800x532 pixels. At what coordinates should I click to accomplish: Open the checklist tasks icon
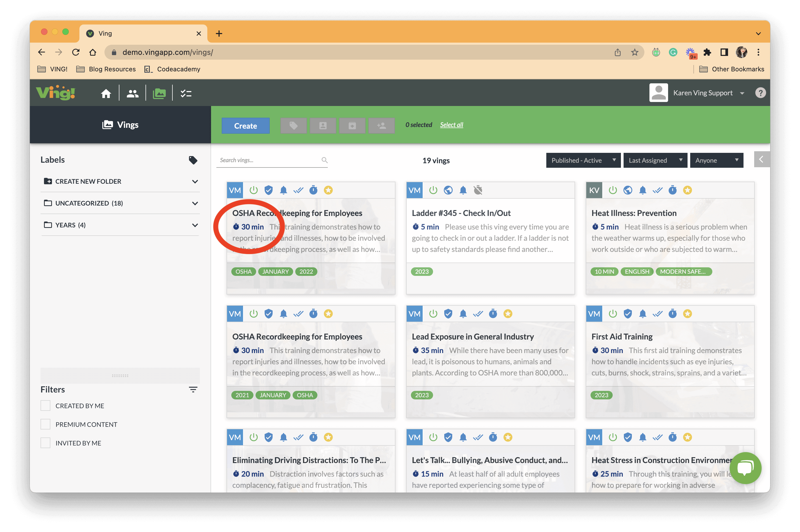(186, 93)
